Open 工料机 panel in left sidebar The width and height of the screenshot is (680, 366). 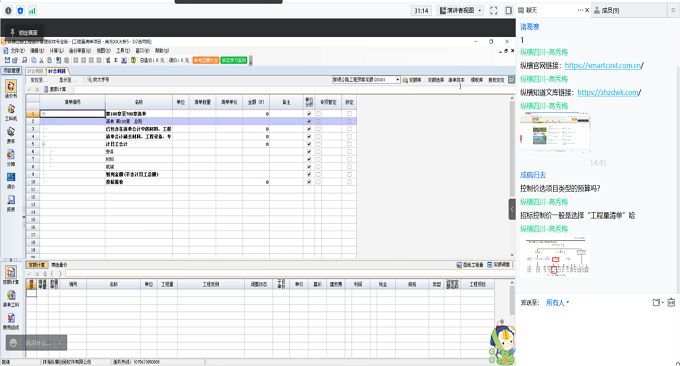[11, 112]
